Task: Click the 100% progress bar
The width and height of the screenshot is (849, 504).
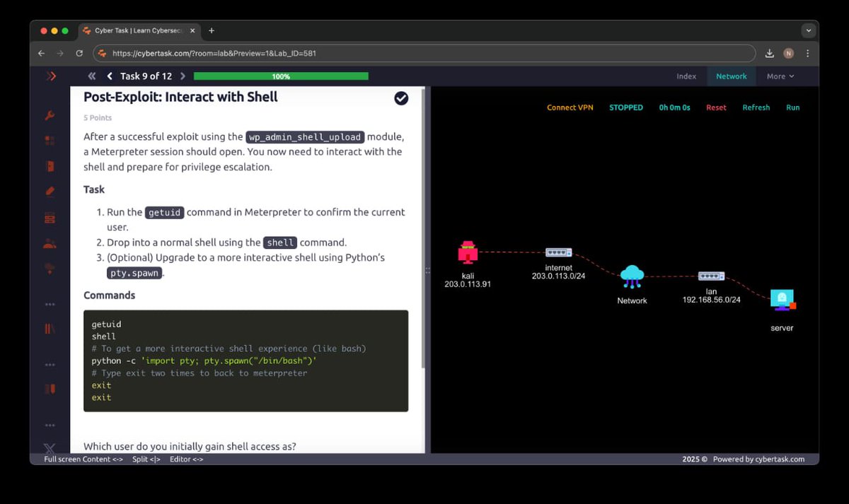Action: pyautogui.click(x=281, y=76)
